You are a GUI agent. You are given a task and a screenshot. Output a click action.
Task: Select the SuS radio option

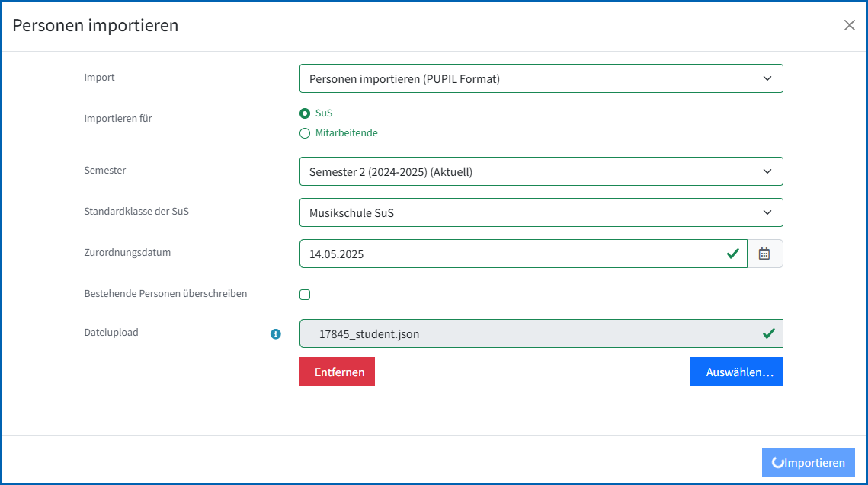[305, 113]
